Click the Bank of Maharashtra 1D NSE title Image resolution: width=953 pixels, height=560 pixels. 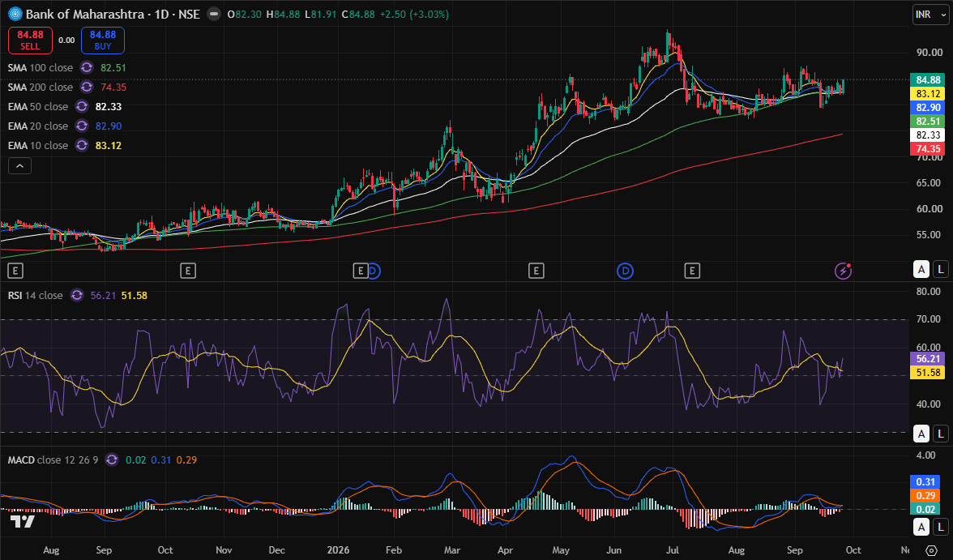click(x=113, y=14)
